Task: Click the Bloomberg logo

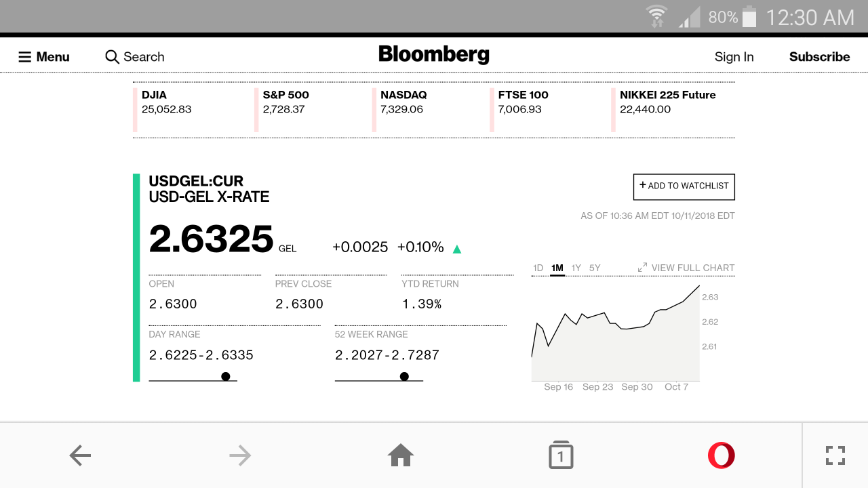Action: 434,55
